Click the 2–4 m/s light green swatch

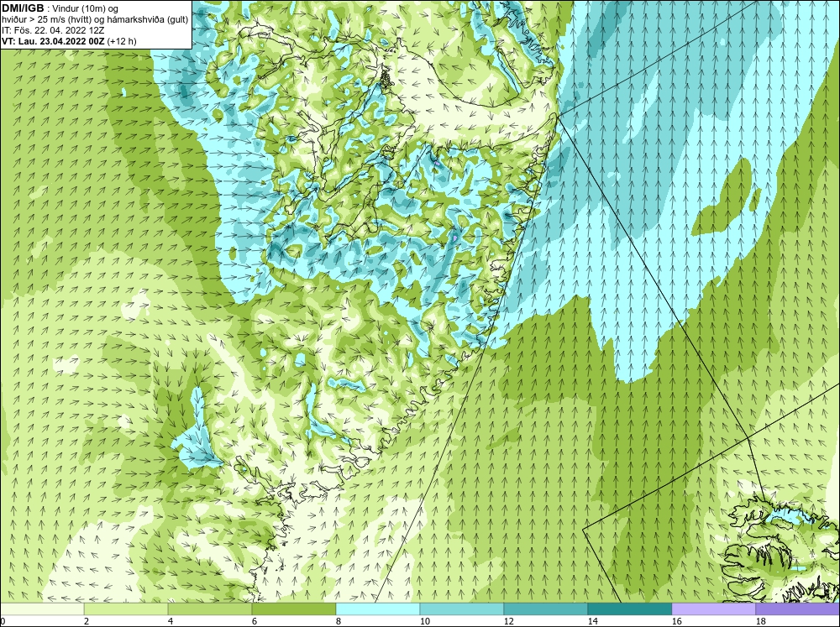point(126,609)
